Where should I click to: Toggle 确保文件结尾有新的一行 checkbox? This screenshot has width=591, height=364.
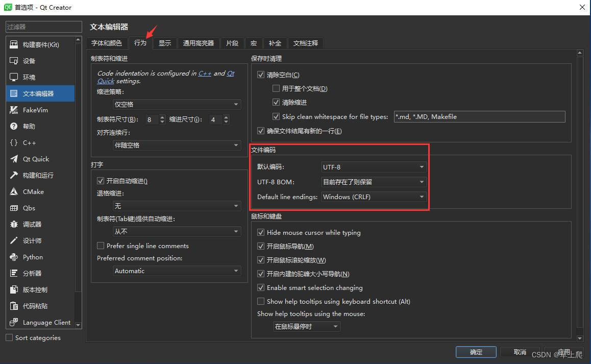coord(260,131)
